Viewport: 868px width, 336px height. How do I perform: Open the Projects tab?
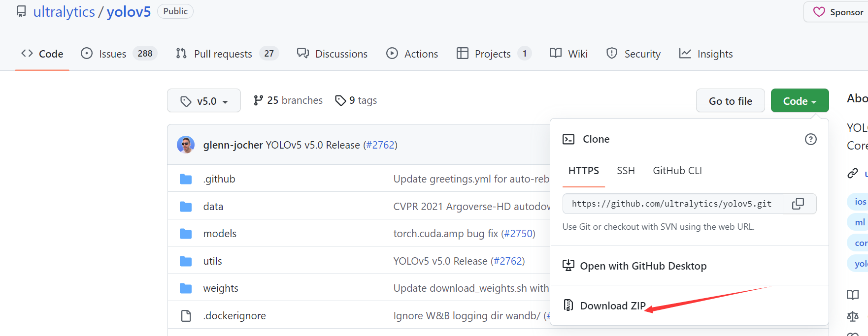494,54
